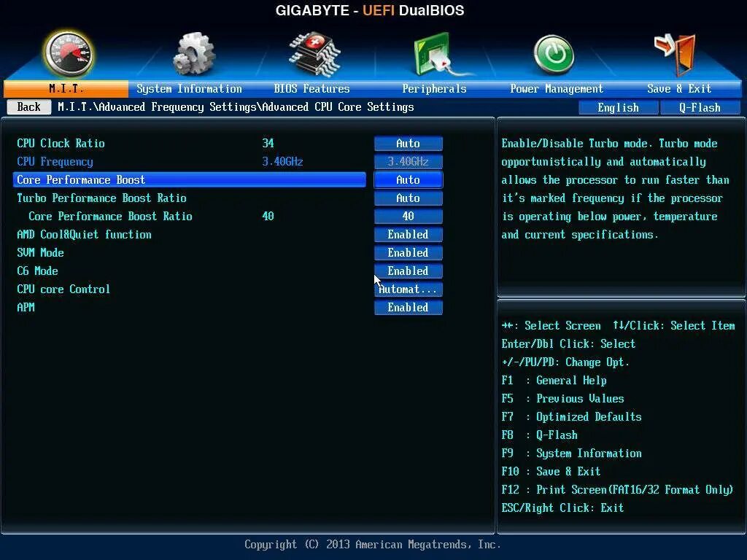This screenshot has height=560, width=747.
Task: Click the English language button
Action: pyautogui.click(x=619, y=108)
